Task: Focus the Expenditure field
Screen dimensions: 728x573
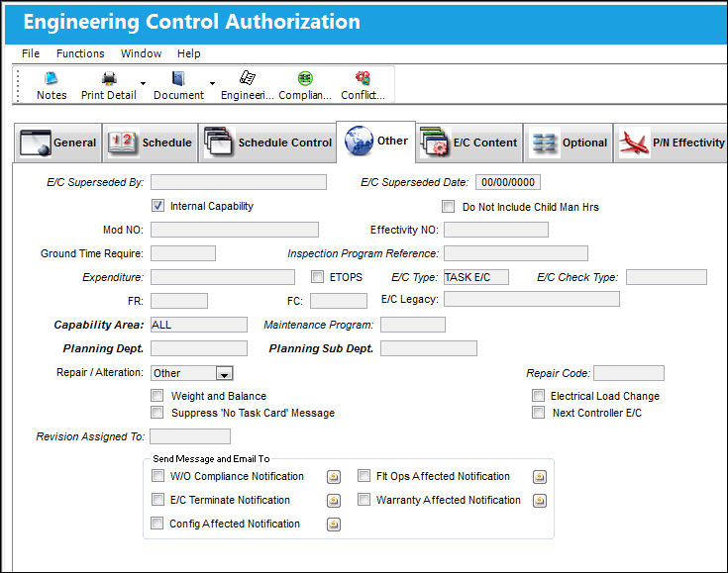Action: click(223, 277)
